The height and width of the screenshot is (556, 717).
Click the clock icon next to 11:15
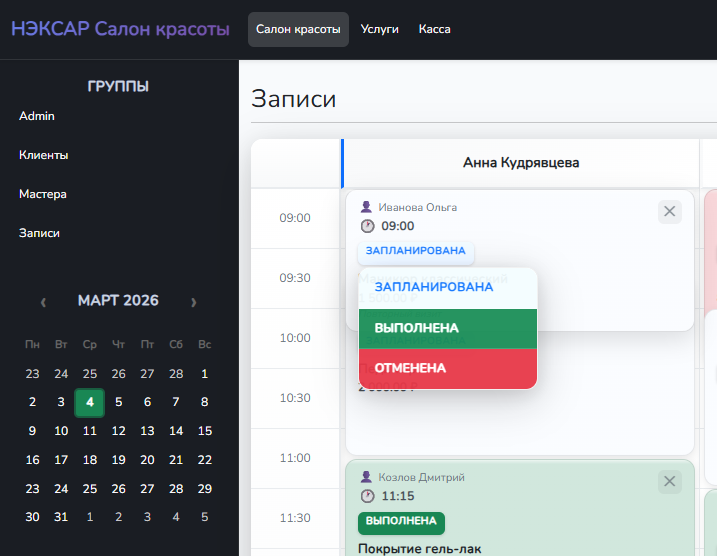click(367, 496)
